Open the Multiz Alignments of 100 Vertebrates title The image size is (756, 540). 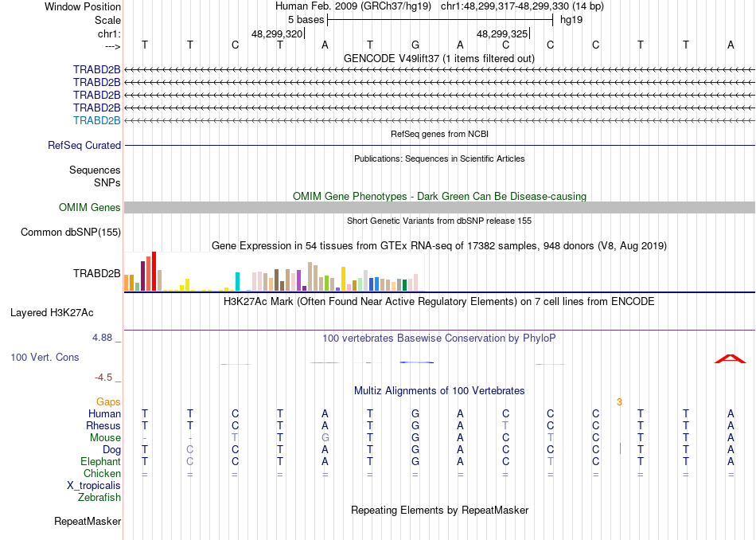(439, 391)
